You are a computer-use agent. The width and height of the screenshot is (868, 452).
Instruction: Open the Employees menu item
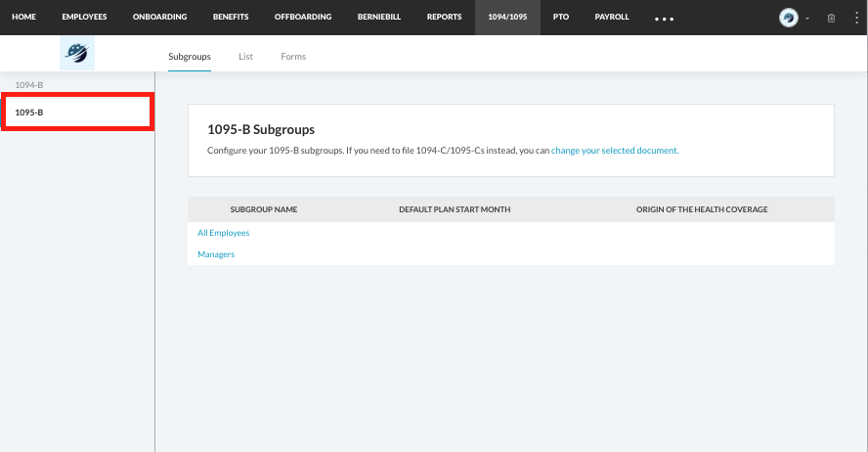(x=84, y=18)
